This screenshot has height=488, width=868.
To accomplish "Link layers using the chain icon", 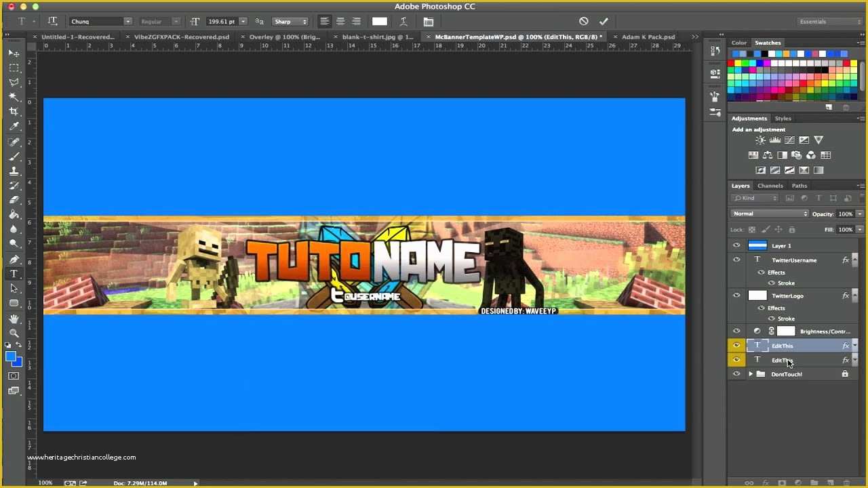I will click(x=749, y=483).
